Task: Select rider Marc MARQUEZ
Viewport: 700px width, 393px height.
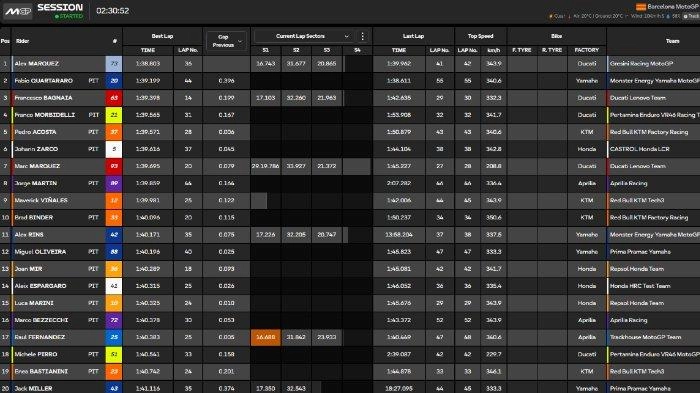Action: (37, 166)
